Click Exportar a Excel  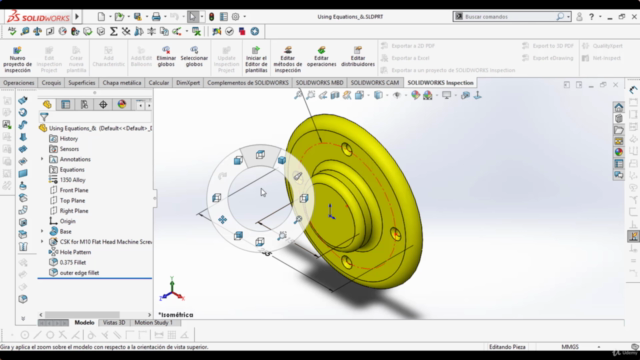tap(405, 58)
